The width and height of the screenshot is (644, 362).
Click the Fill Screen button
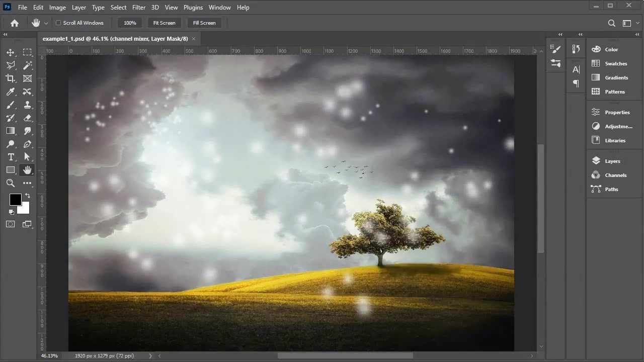coord(204,23)
